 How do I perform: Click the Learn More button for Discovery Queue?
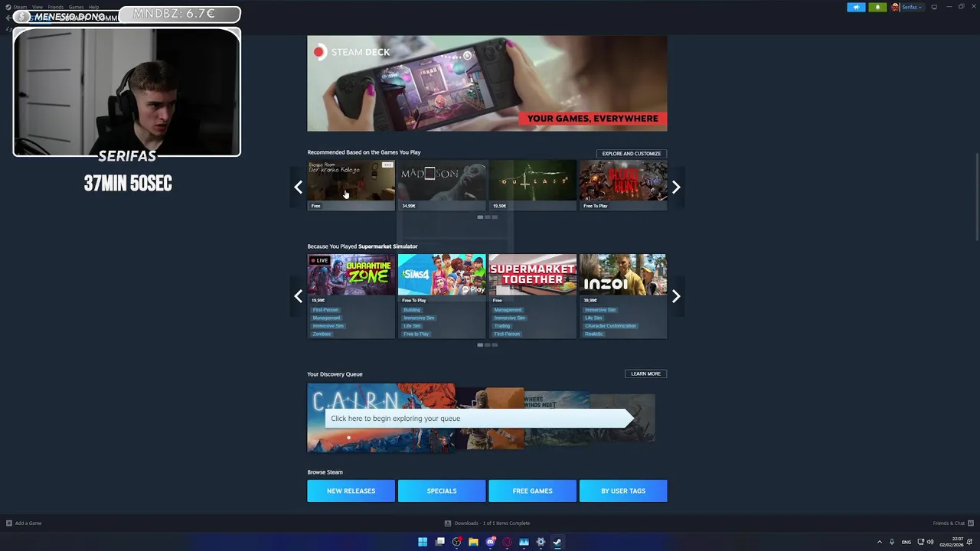click(x=645, y=373)
